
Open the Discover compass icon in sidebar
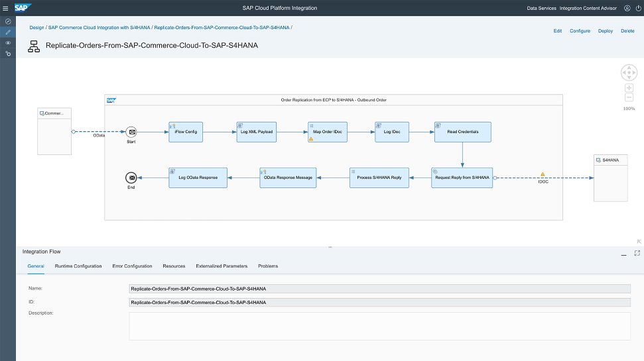point(8,21)
